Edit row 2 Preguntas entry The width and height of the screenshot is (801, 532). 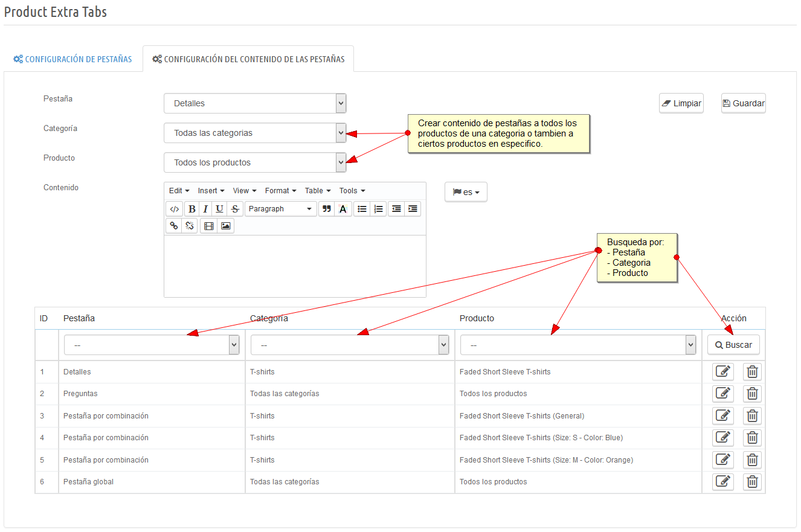pos(723,394)
